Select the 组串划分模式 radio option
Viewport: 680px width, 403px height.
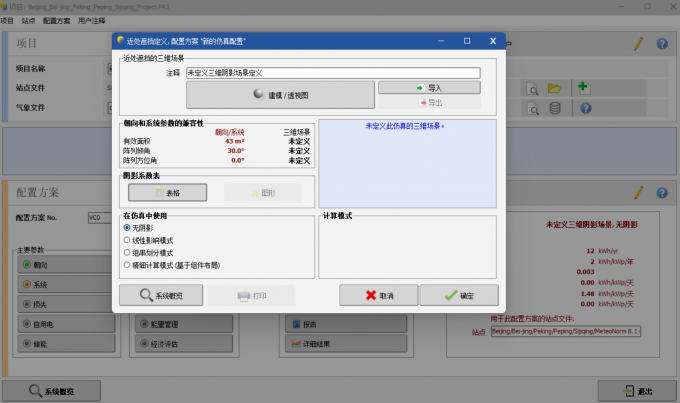148,252
